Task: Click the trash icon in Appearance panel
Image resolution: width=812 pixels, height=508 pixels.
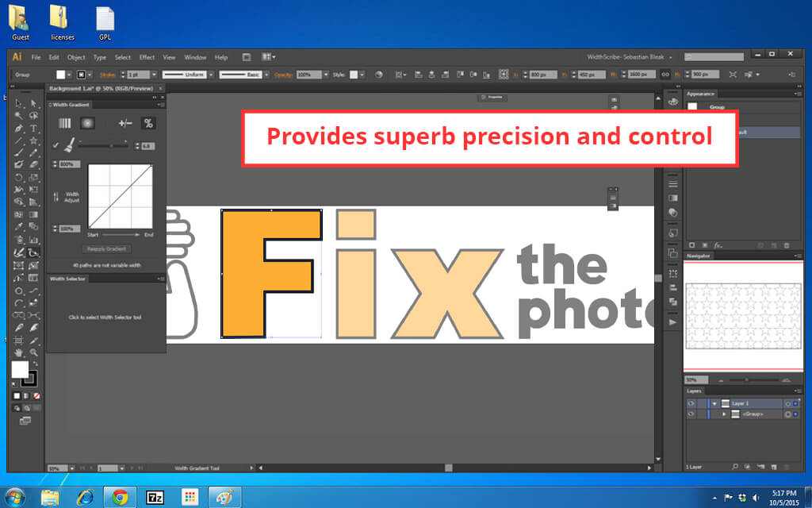Action: [787, 245]
